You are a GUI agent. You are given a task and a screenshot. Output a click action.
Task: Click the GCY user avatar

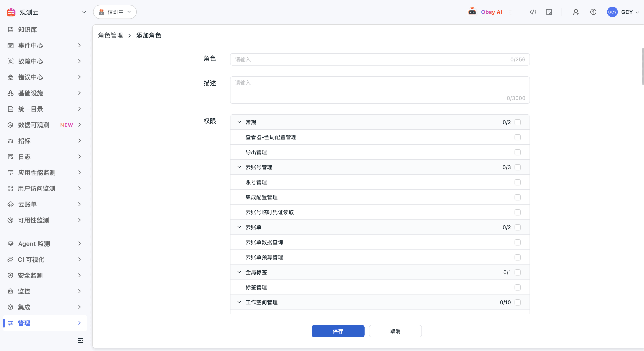(612, 12)
